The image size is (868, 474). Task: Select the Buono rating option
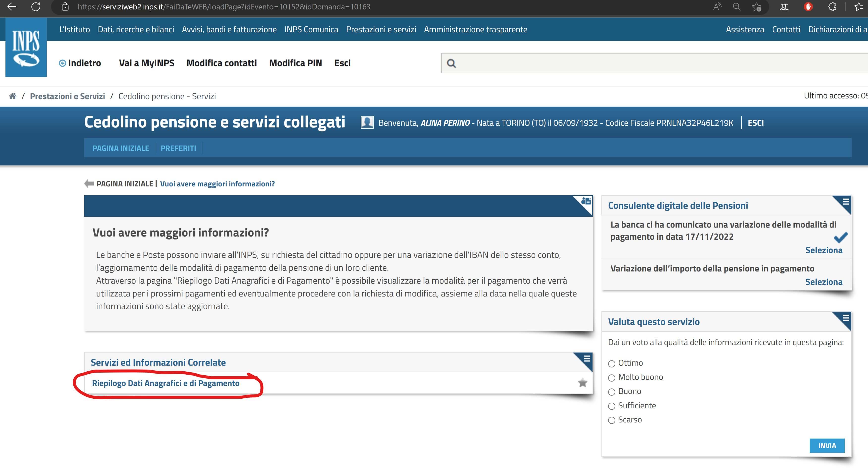pos(612,392)
